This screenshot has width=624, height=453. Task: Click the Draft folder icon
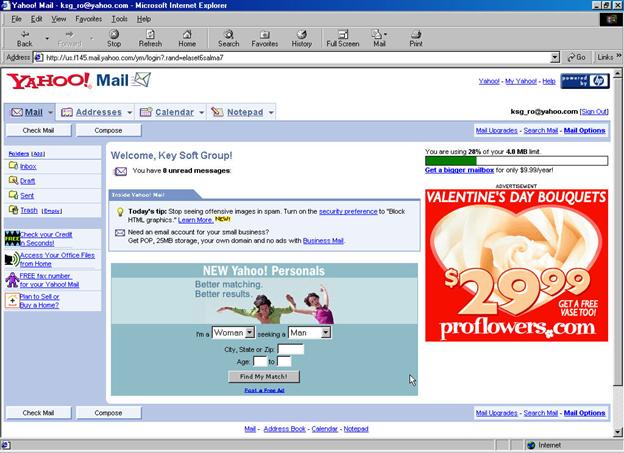coord(13,180)
